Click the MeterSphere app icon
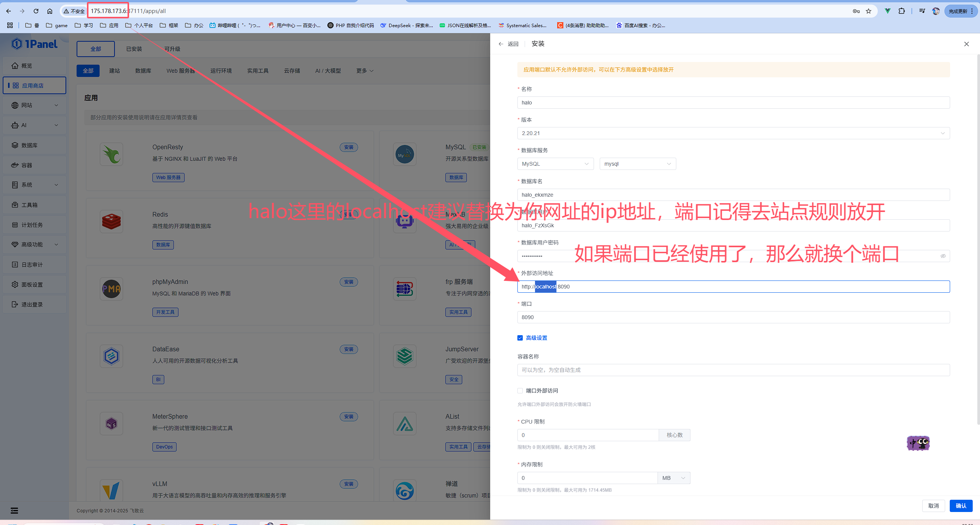 click(x=111, y=424)
